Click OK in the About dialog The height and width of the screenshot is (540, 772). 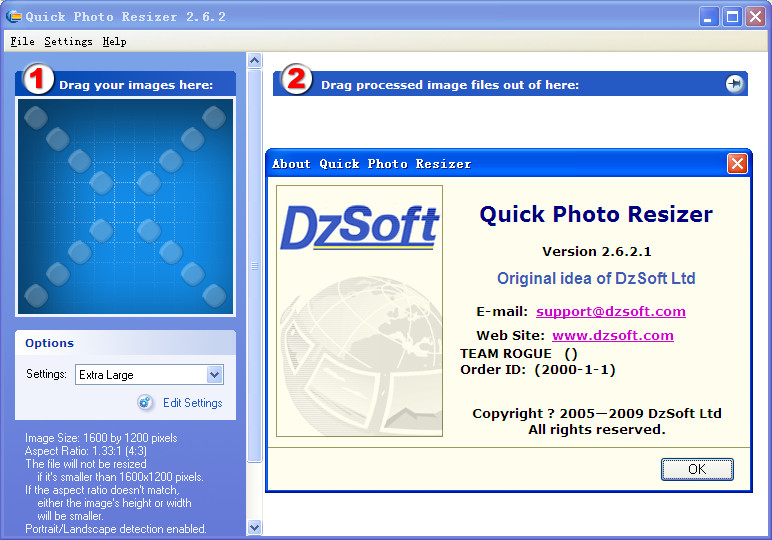697,469
